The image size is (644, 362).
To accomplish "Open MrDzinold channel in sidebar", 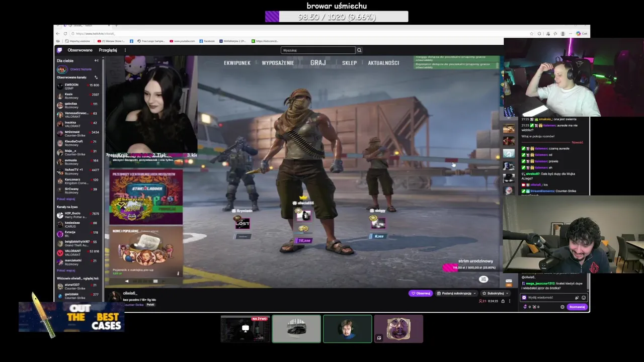I will 78,133.
